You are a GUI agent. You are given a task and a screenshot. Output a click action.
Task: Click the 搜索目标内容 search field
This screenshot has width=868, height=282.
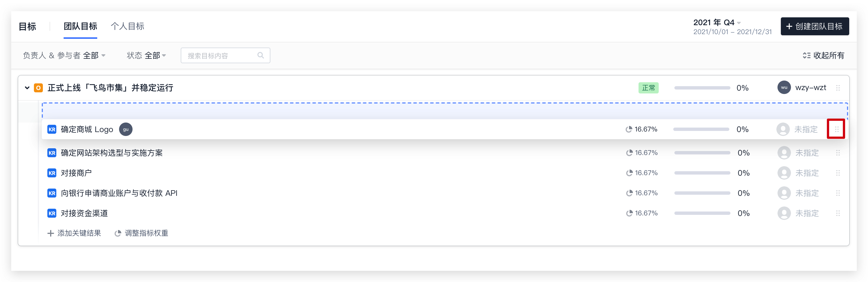[x=225, y=55]
